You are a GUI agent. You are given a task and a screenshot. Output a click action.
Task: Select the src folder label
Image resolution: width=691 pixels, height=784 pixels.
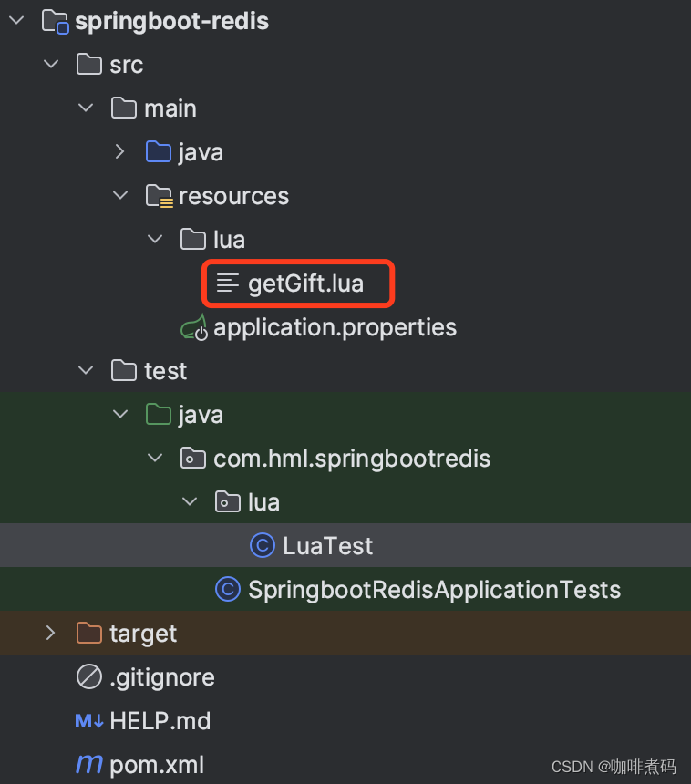[x=126, y=65]
